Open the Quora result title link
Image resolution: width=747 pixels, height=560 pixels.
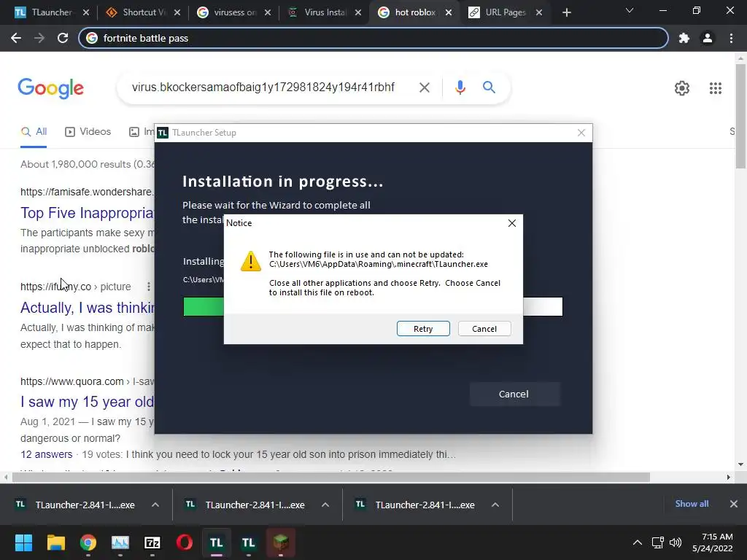[x=88, y=402]
